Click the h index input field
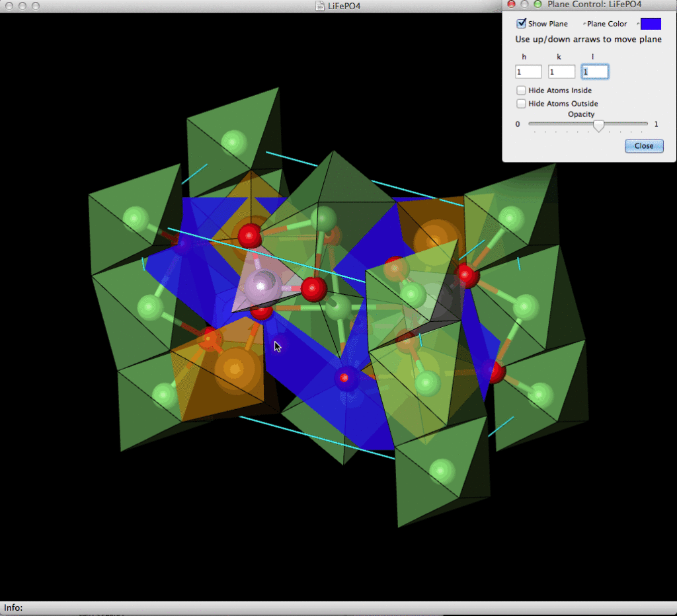 coord(528,71)
